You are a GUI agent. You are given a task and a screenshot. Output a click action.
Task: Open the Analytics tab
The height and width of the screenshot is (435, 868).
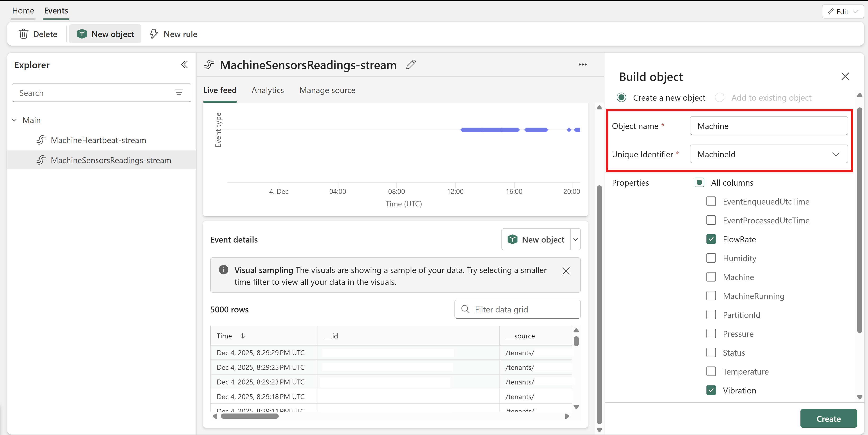point(268,90)
